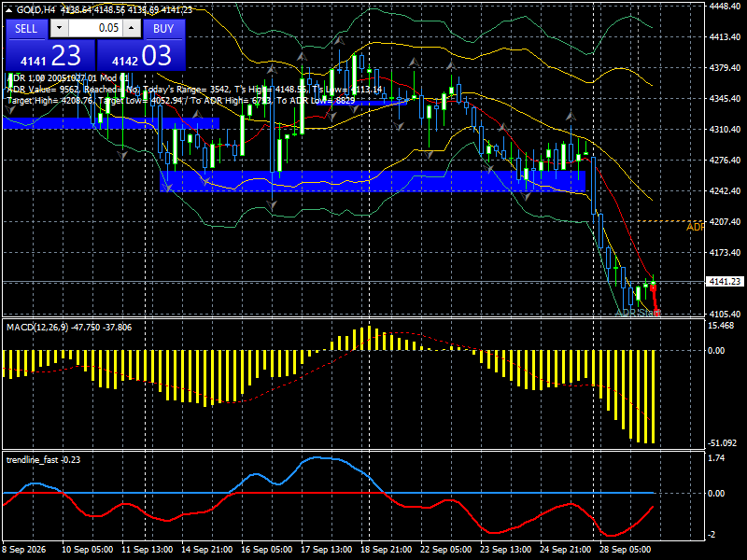
Task: Click the MACD scale value 15.468
Action: tap(721, 326)
